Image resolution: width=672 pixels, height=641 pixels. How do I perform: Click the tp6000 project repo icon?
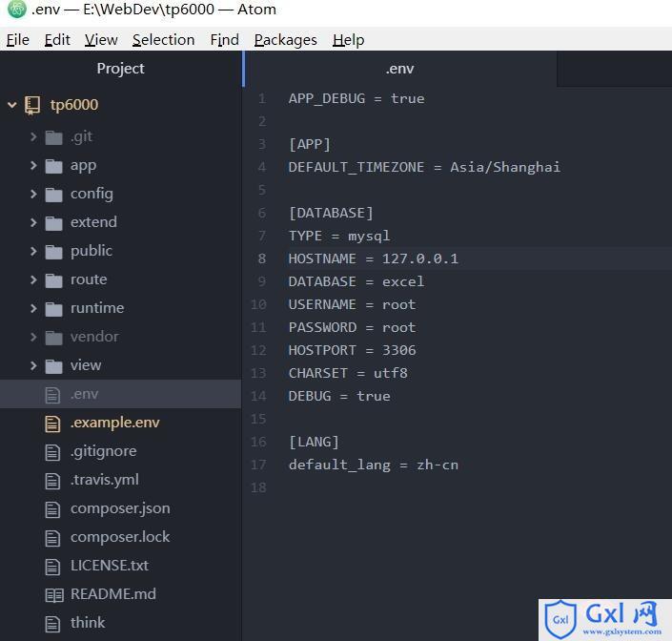32,105
